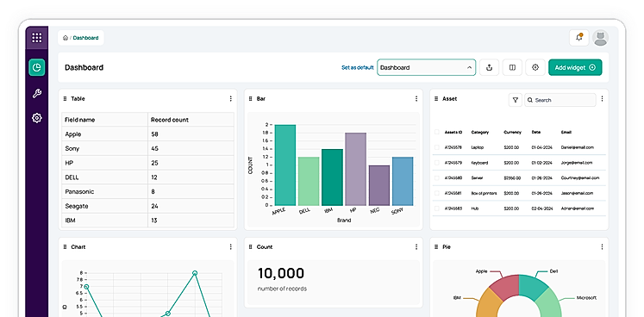644x317 pixels.
Task: Click the home icon in the breadcrumb
Action: 66,38
